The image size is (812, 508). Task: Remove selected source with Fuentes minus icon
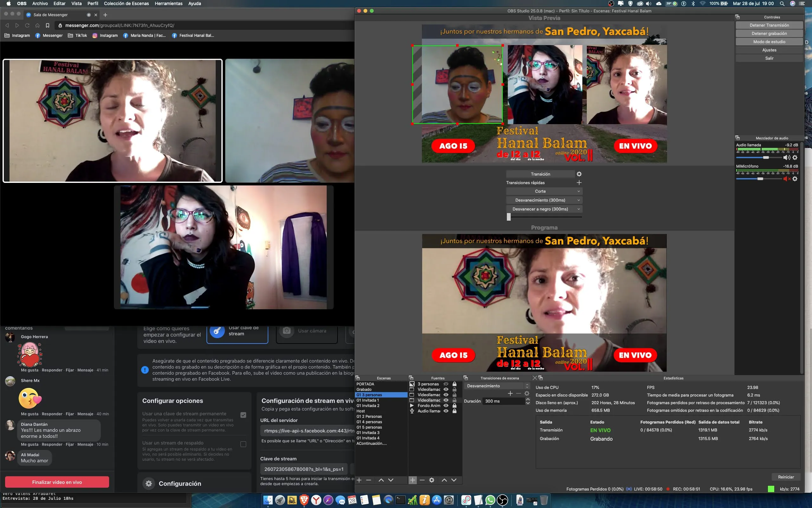(422, 480)
